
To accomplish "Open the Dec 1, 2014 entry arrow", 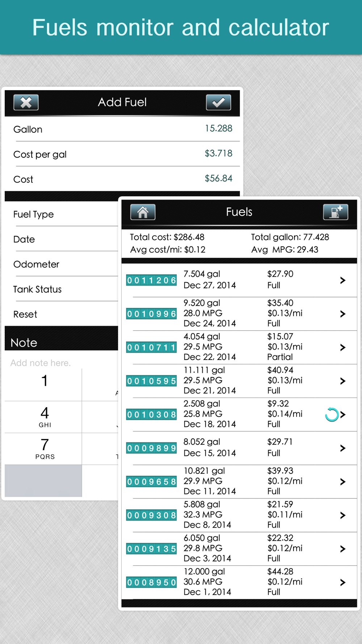I will [x=343, y=582].
